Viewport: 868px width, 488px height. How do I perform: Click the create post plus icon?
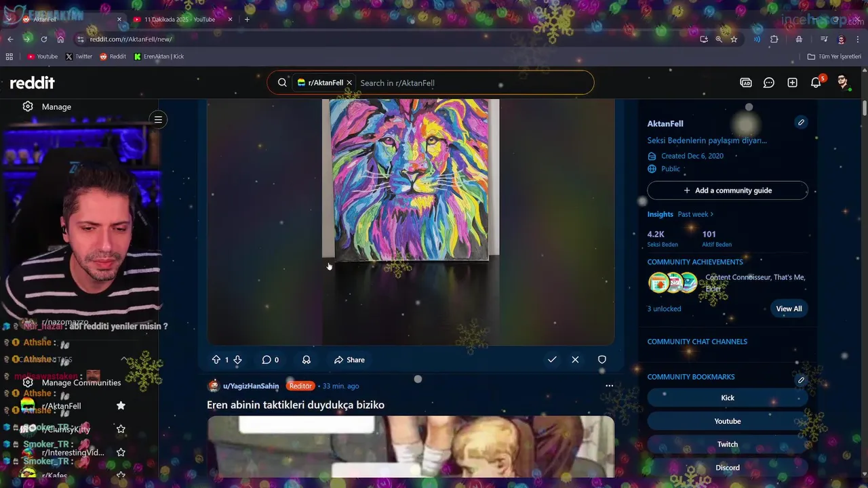click(x=792, y=83)
